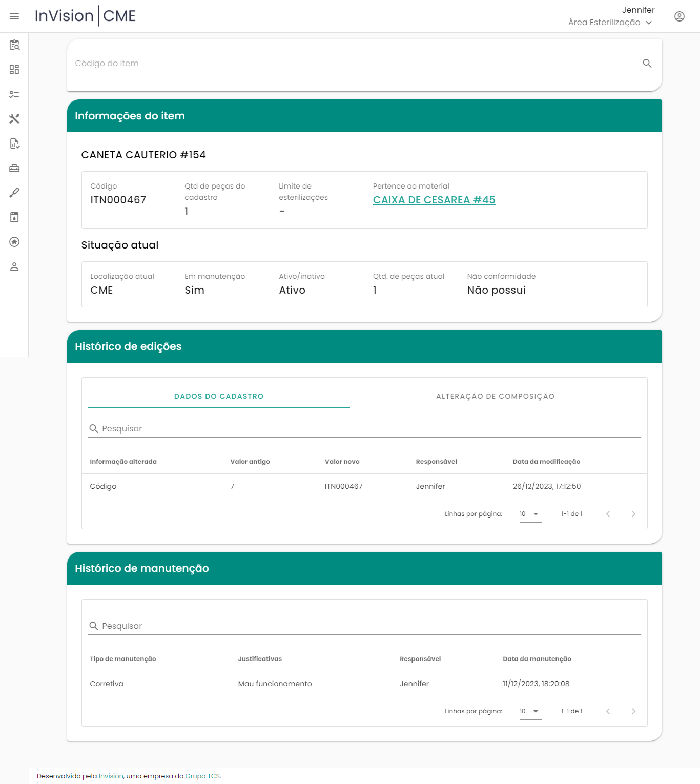This screenshot has width=700, height=784.
Task: Open rows-per-page dropdown in maintenance history
Action: [530, 711]
